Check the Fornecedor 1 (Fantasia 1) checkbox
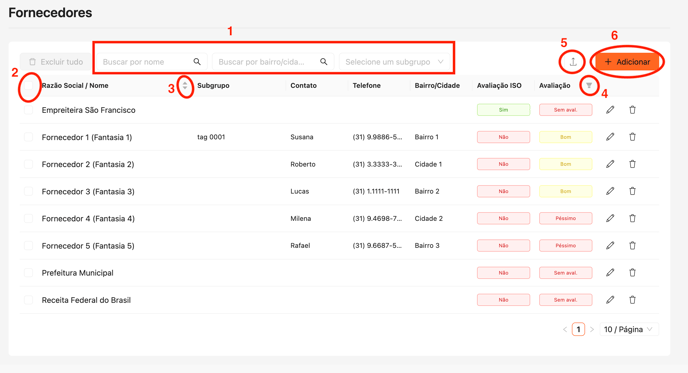The width and height of the screenshot is (688, 373). click(29, 137)
